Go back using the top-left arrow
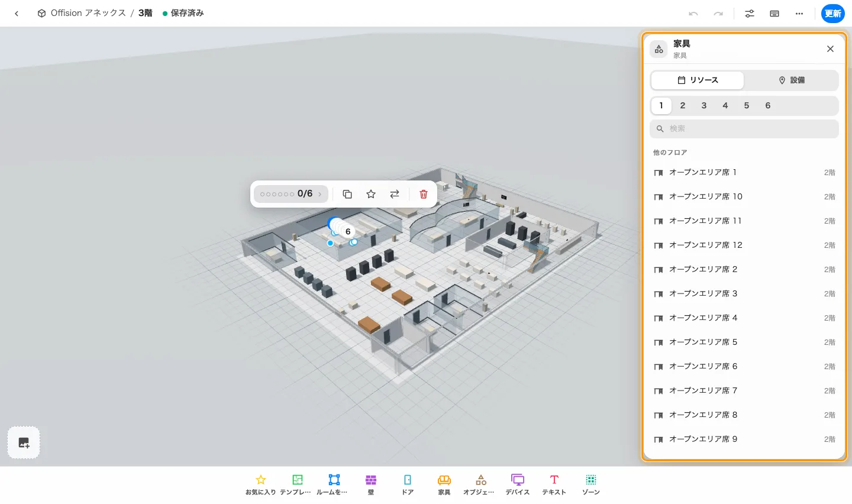The width and height of the screenshot is (852, 504). tap(17, 13)
